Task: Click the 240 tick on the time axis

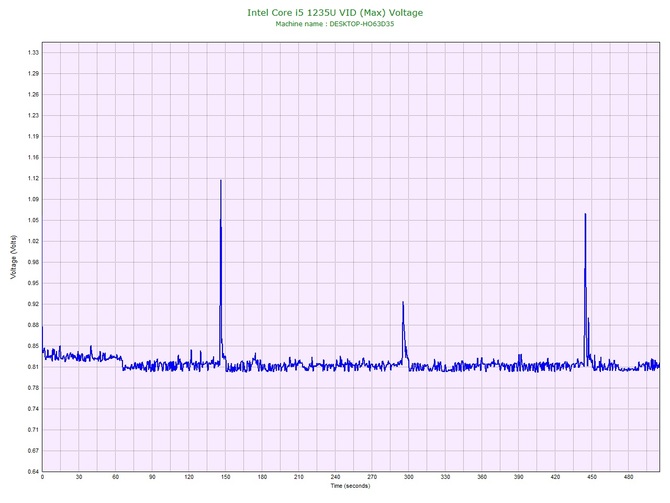Action: 335,477
